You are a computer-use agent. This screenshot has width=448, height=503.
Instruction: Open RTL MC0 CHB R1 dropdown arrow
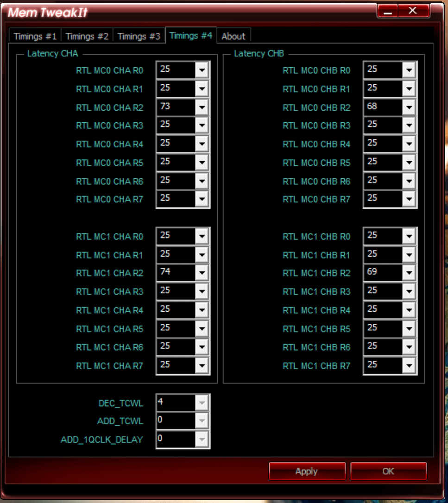[409, 88]
